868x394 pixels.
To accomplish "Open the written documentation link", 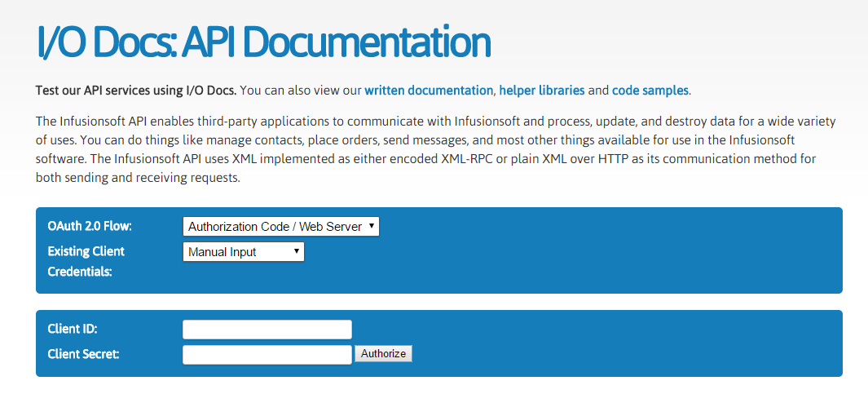I will (x=429, y=91).
